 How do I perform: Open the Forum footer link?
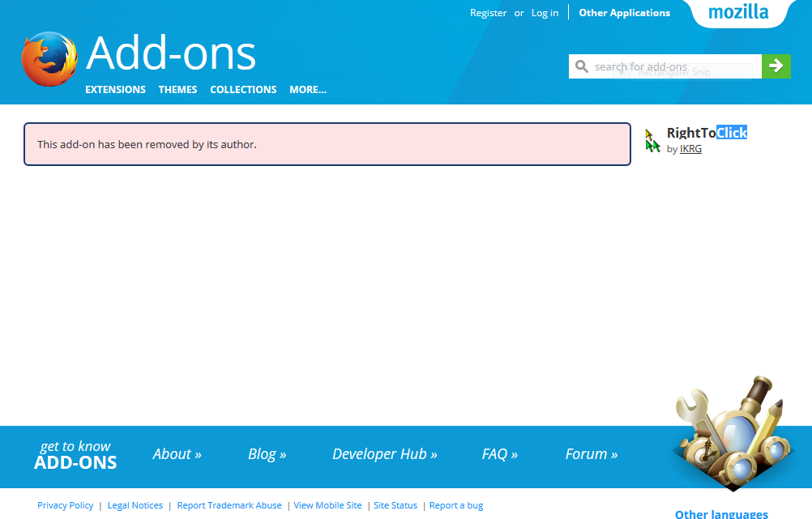591,454
